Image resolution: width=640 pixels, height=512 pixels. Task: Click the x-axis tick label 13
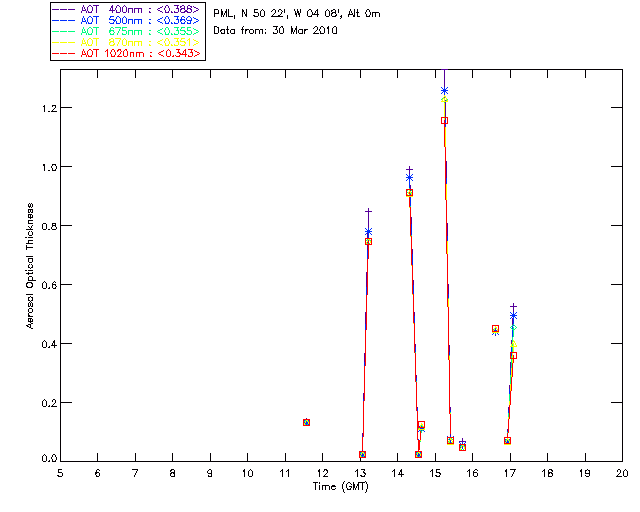pyautogui.click(x=360, y=474)
